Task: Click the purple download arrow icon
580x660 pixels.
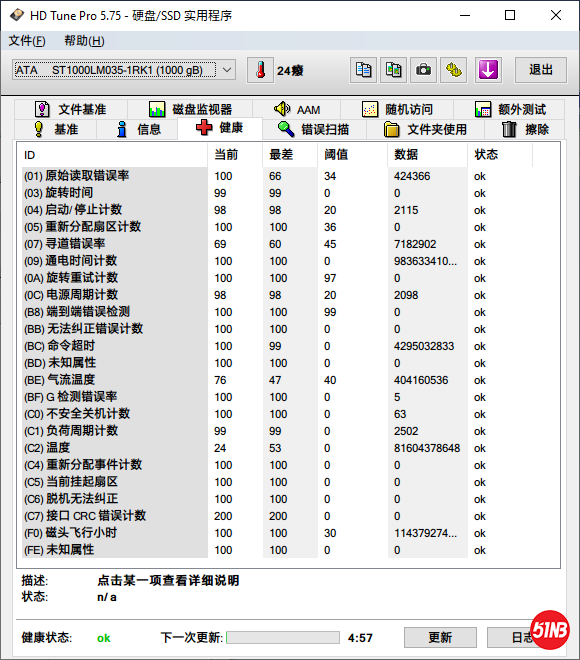Action: [488, 70]
